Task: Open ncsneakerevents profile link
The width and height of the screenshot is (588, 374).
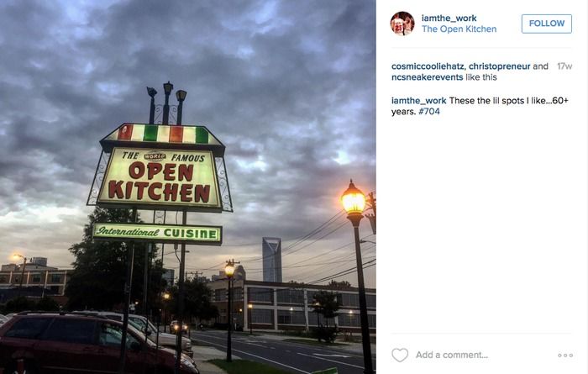Action: click(427, 77)
